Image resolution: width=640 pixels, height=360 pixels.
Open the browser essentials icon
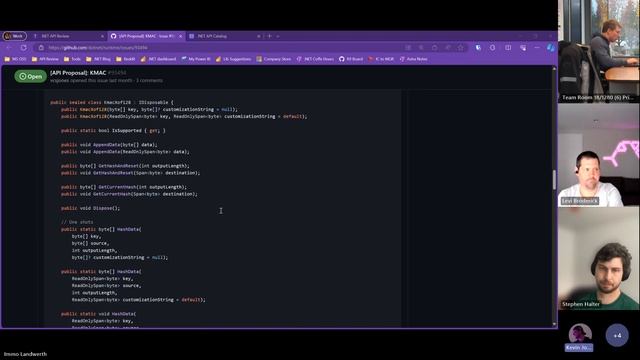[523, 48]
